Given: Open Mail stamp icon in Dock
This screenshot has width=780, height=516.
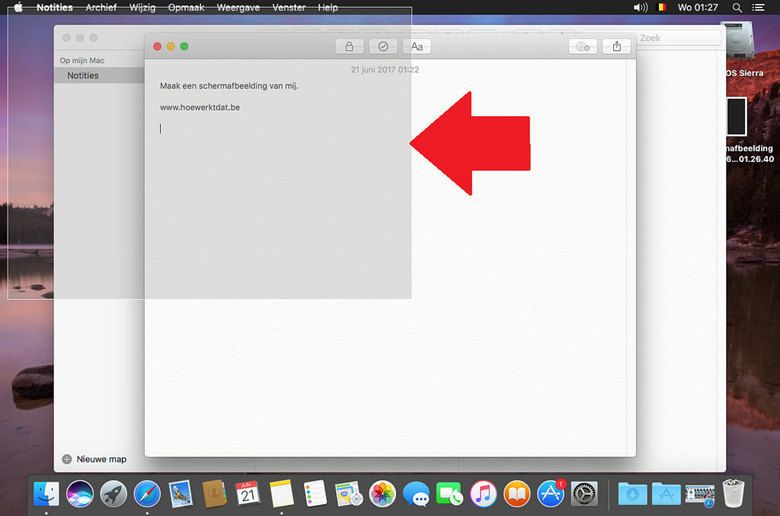Looking at the screenshot, I should pyautogui.click(x=181, y=494).
